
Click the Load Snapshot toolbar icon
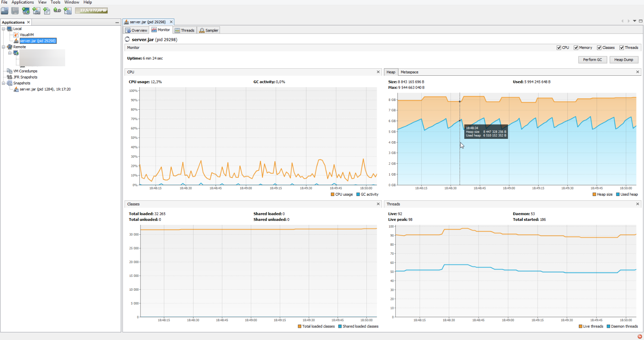coord(5,11)
